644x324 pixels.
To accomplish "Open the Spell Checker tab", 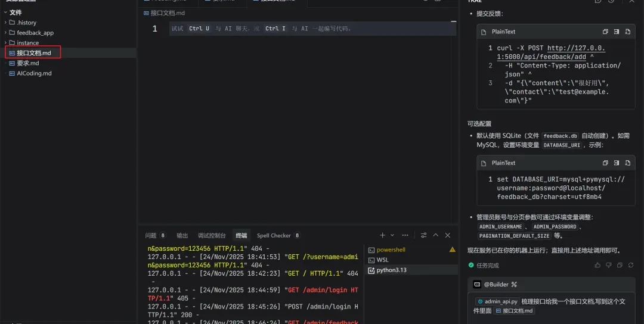I will point(274,235).
